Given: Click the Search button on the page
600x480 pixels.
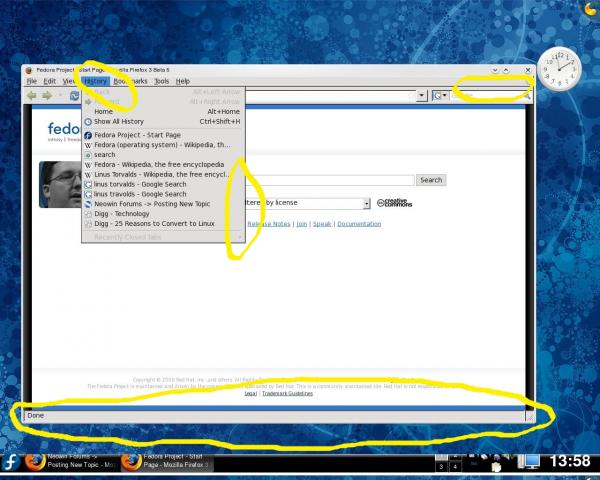Looking at the screenshot, I should coord(431,180).
